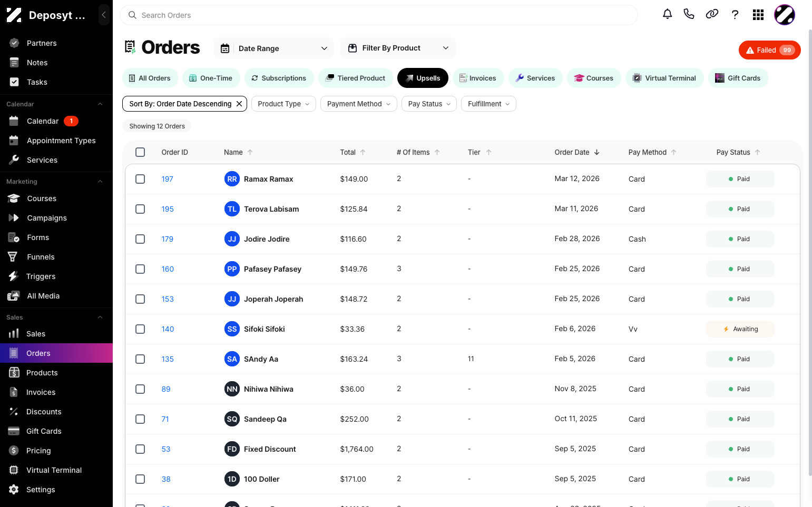Select the Tiered Product tab
Viewport: 812px width, 507px height.
(x=356, y=78)
